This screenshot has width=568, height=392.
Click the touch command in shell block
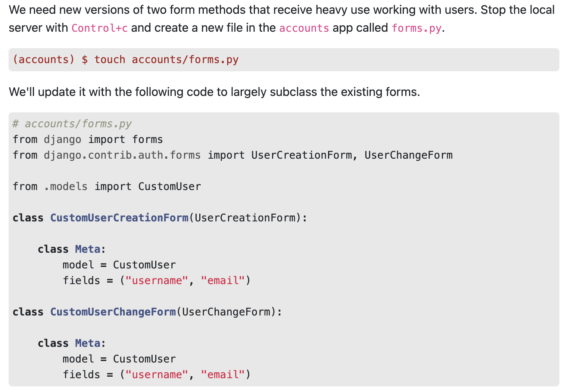click(x=109, y=60)
